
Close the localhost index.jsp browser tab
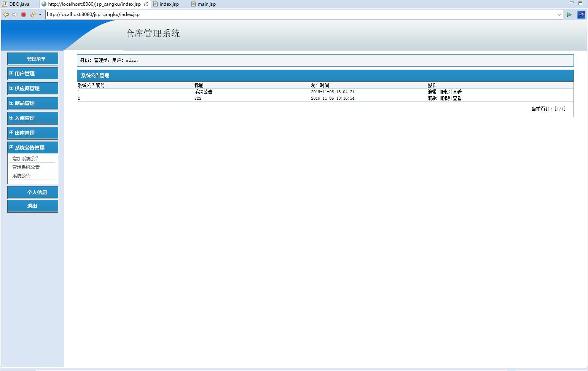(146, 4)
